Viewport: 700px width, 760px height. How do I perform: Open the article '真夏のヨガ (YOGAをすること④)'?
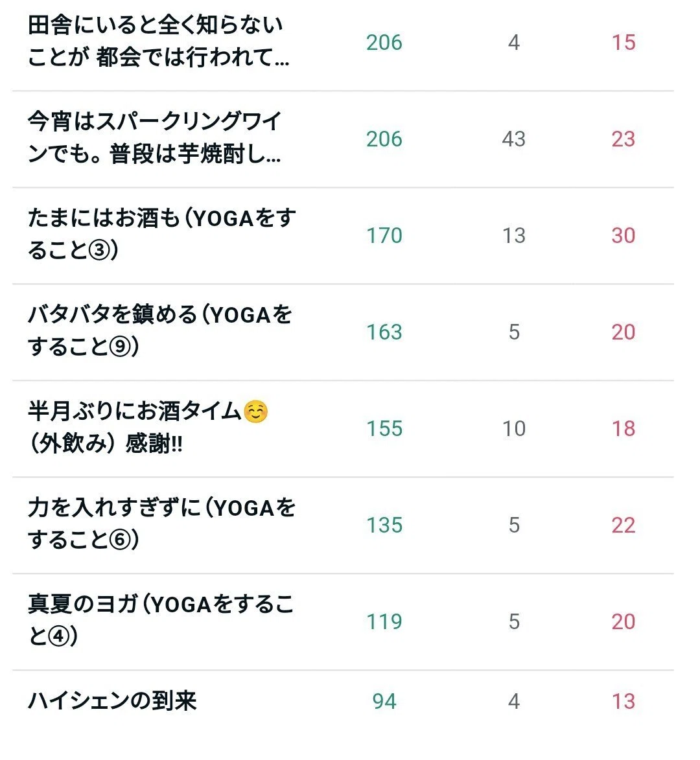(x=161, y=621)
